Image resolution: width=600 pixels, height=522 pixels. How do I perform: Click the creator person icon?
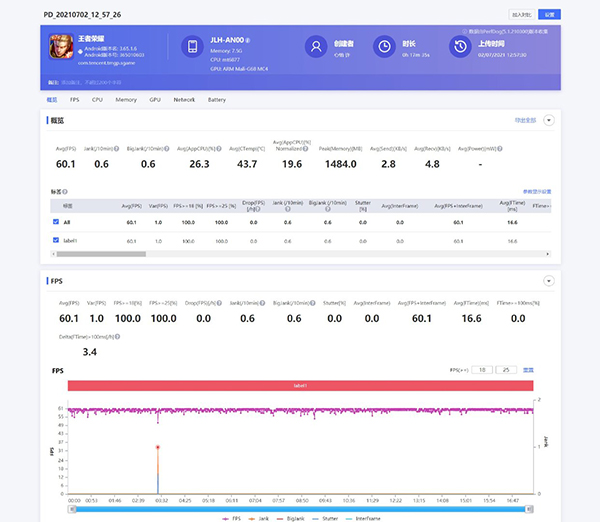pos(318,47)
